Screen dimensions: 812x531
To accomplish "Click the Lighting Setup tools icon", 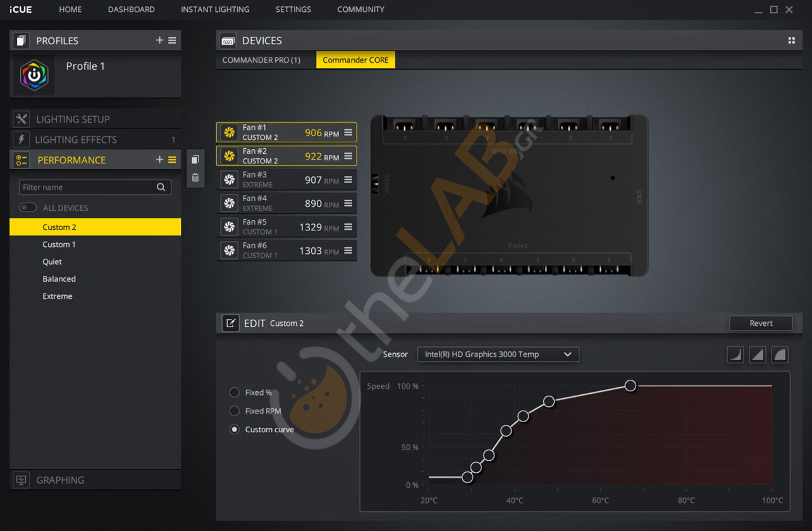I will (22, 119).
